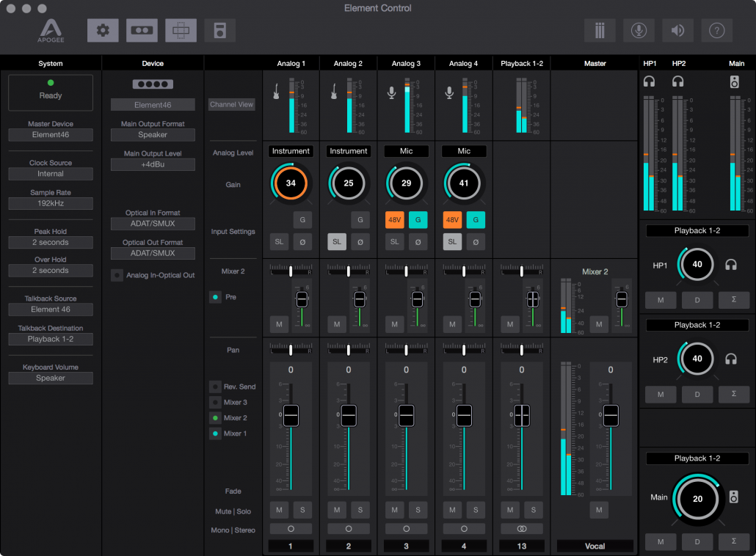This screenshot has width=756, height=556.
Task: Open the Sample Rate 192kHz dropdown
Action: [51, 203]
